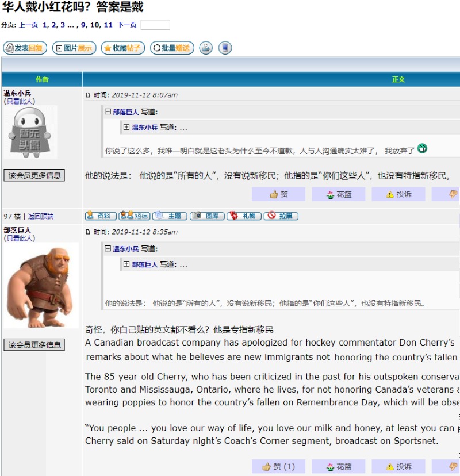Image resolution: width=460 pixels, height=476 pixels.
Task: Open 温东小兵 link in the first post's nested quote
Action: pos(145,128)
